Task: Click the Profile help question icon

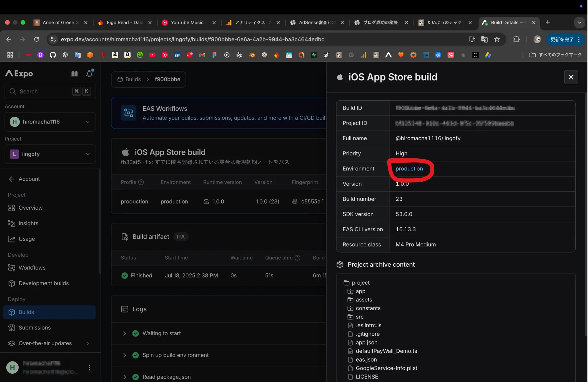Action: click(141, 182)
